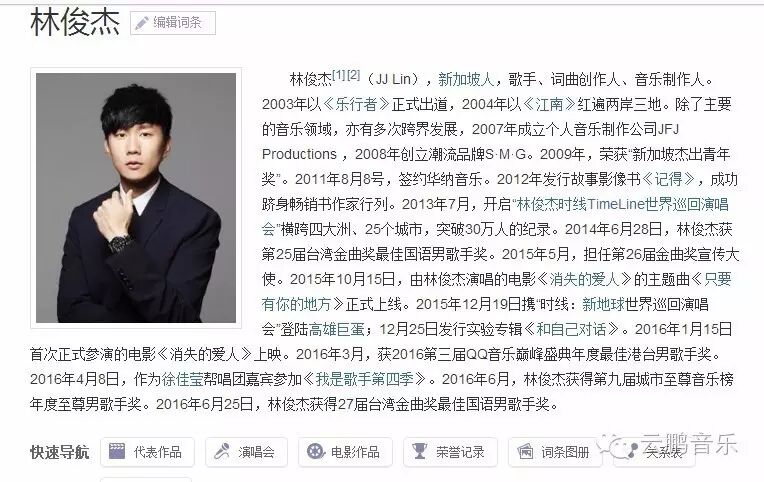Open the 《我是歌手第四季》 link

coord(364,379)
